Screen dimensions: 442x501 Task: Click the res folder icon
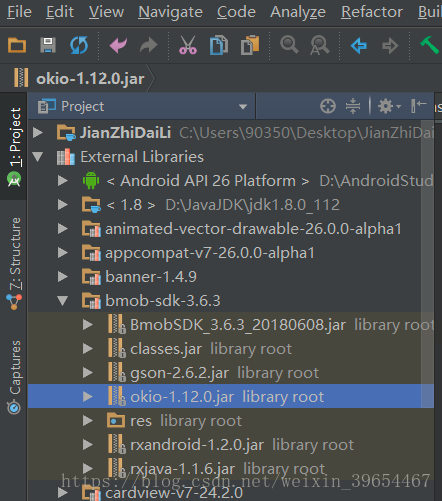click(116, 420)
